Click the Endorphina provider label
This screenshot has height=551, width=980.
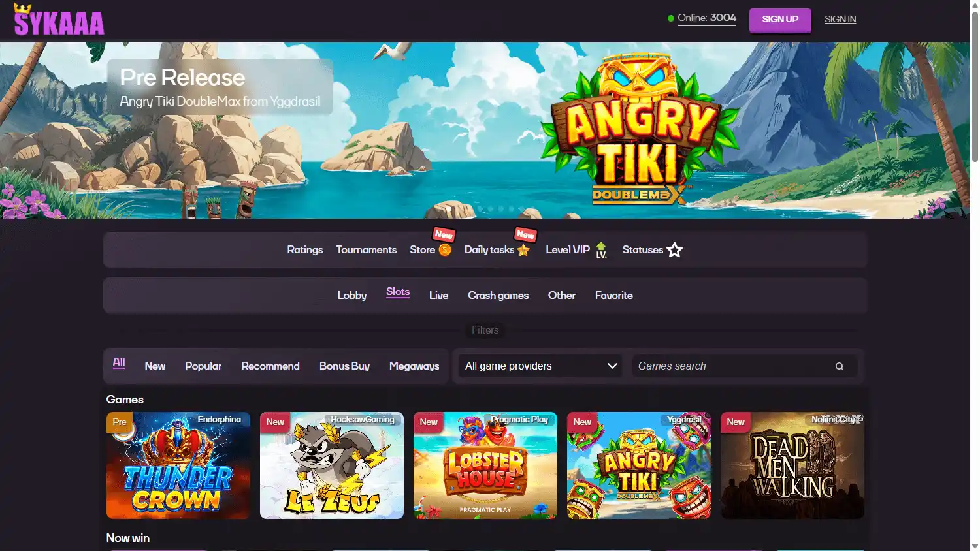point(220,420)
